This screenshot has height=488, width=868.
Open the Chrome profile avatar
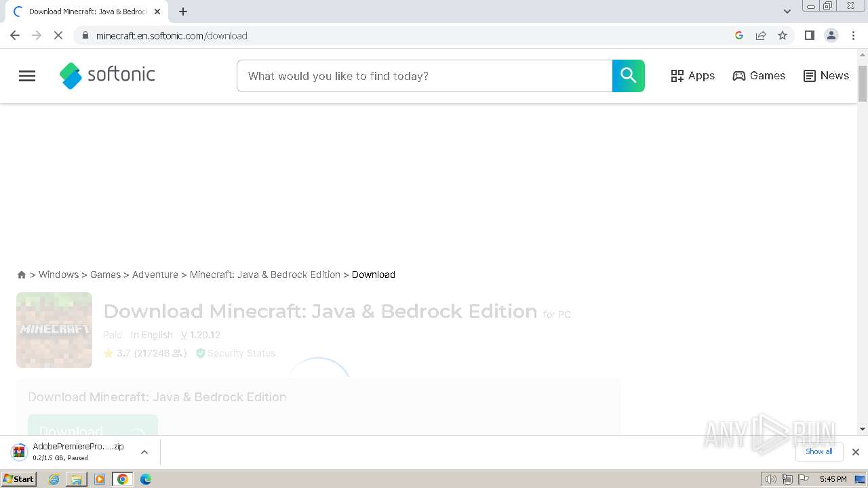tap(831, 35)
